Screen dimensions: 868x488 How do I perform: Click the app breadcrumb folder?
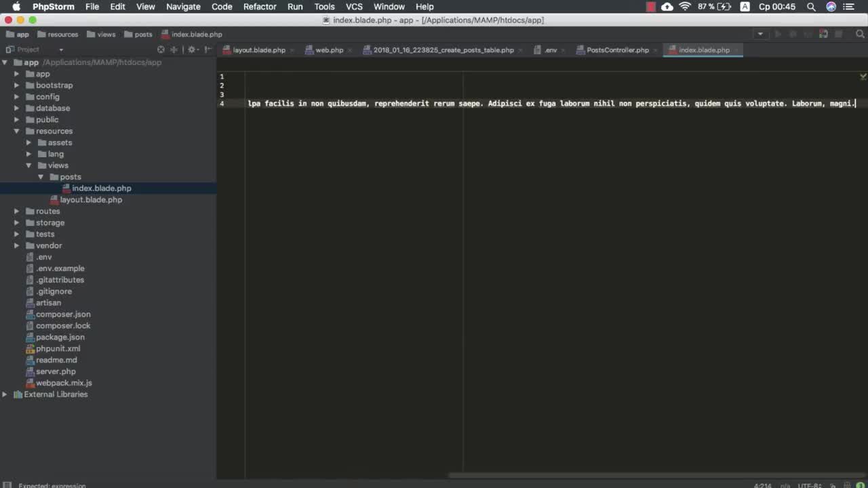click(18, 35)
